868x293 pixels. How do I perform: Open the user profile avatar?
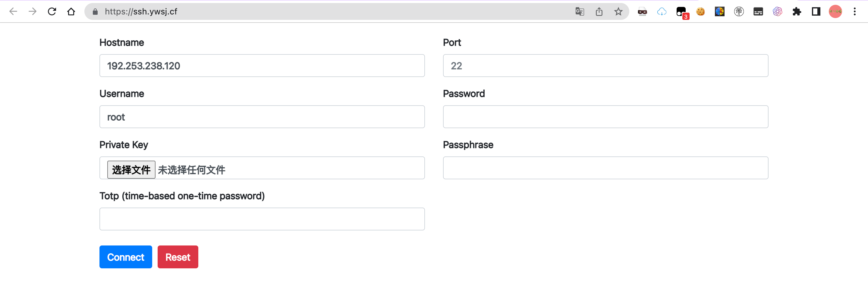tap(835, 11)
